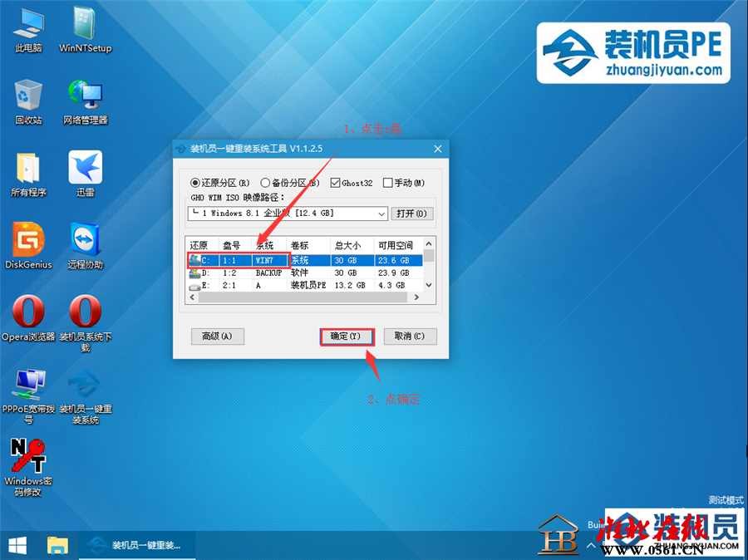Click the 卷标 column header
Screen dimensions: 748x560
(308, 246)
